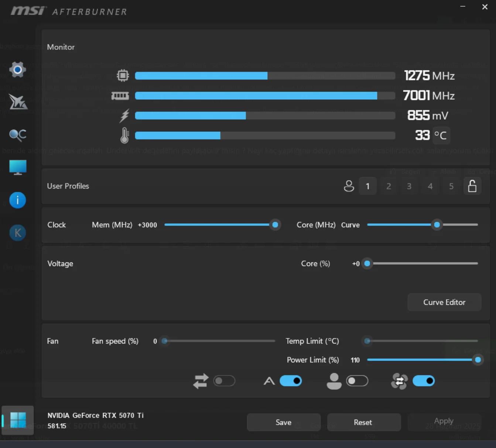The image size is (496, 448).
Task: Unlock profiles with the padlock icon
Action: click(472, 186)
